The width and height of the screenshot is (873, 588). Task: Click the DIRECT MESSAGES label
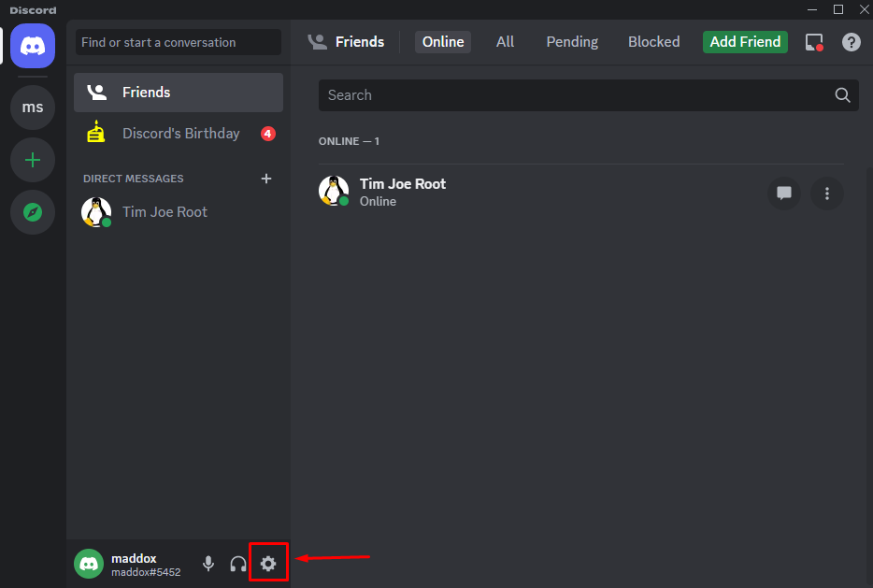pos(133,179)
